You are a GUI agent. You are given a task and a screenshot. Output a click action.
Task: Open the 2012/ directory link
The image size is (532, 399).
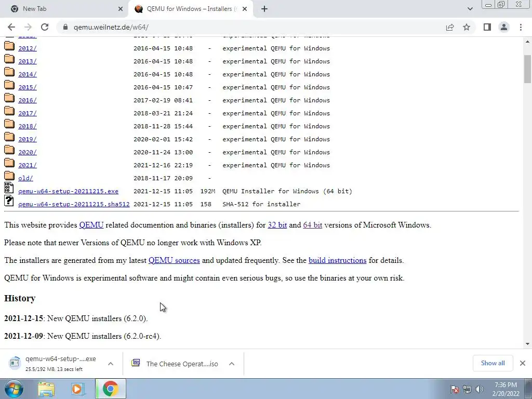[28, 48]
